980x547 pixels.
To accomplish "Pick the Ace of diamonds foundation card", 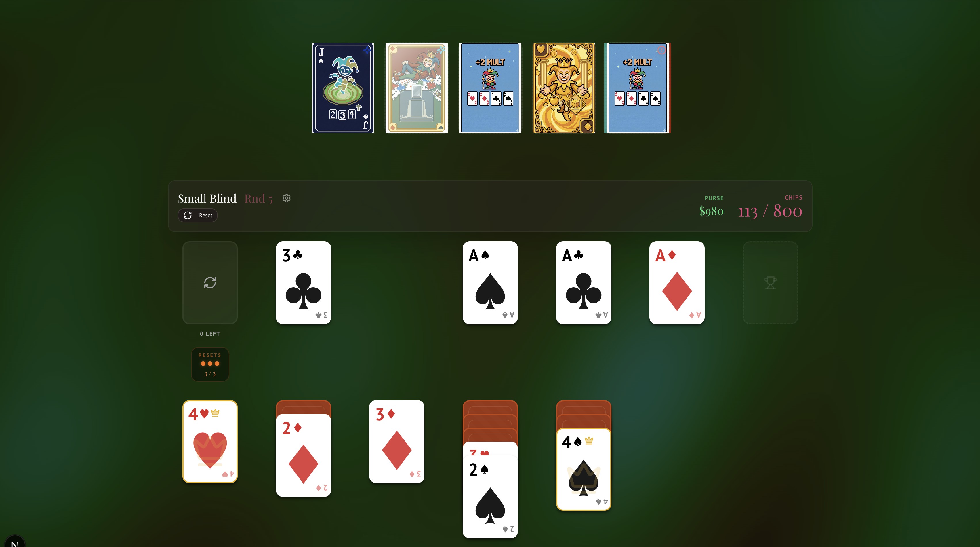I will click(677, 282).
